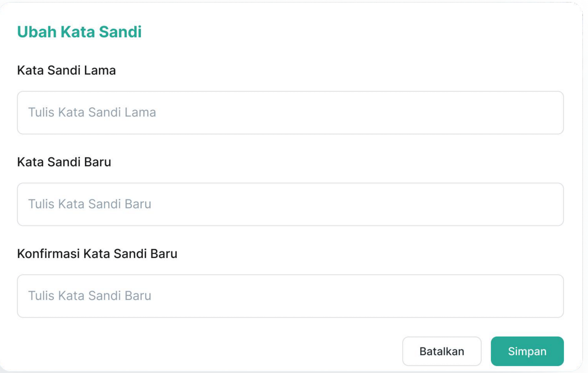Click the Batalkan button

[442, 351]
